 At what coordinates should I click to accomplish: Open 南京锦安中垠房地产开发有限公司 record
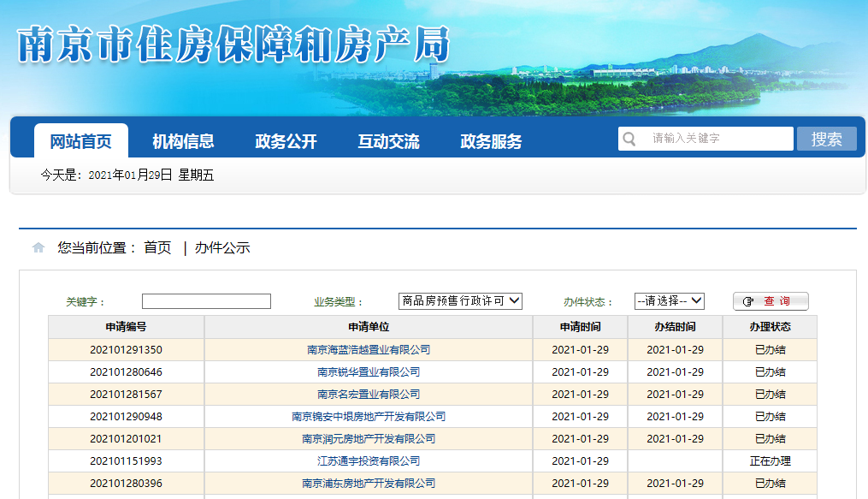pos(369,417)
